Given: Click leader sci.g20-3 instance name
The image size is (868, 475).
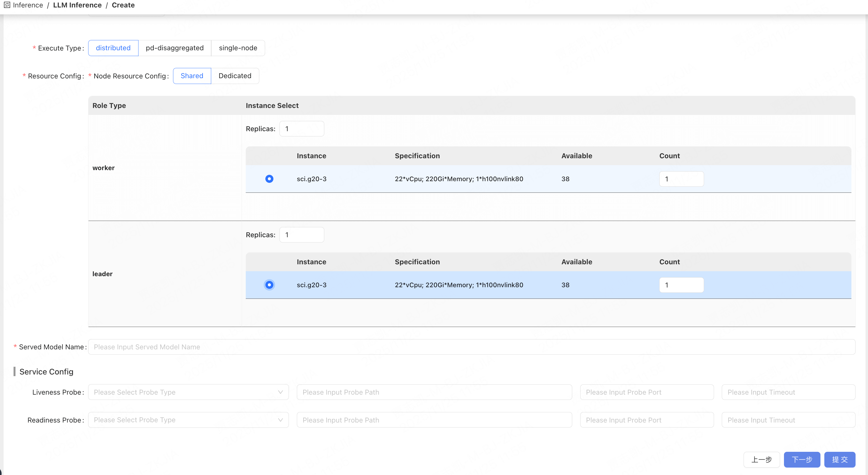Looking at the screenshot, I should [312, 285].
